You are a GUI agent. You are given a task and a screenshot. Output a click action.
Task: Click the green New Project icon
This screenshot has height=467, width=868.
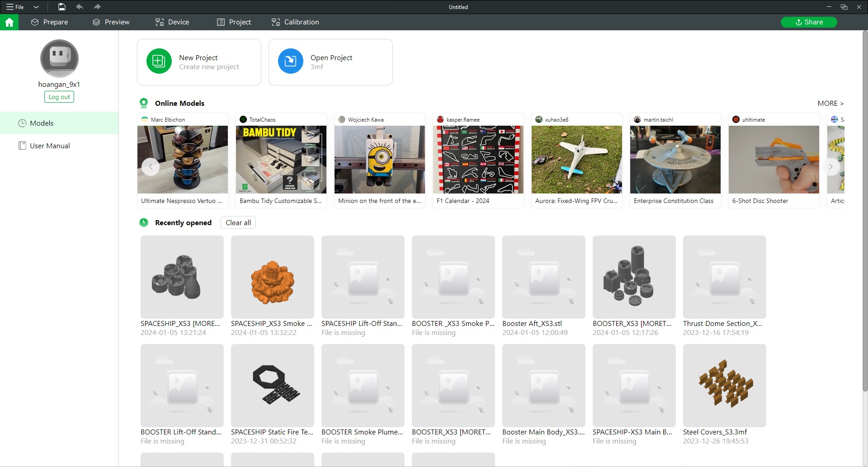coord(159,61)
